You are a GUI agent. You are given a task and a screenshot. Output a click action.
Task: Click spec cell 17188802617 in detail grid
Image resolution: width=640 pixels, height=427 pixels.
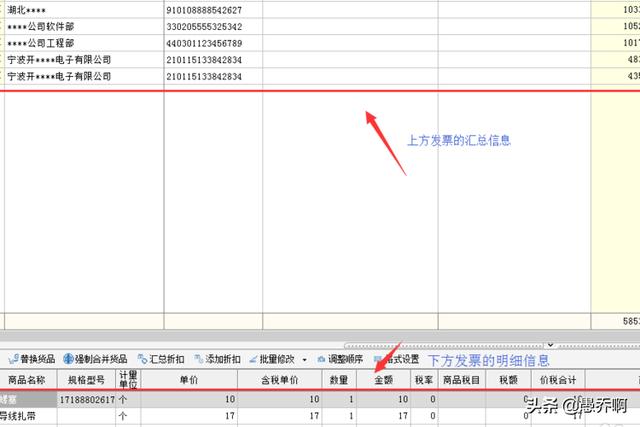tap(87, 399)
